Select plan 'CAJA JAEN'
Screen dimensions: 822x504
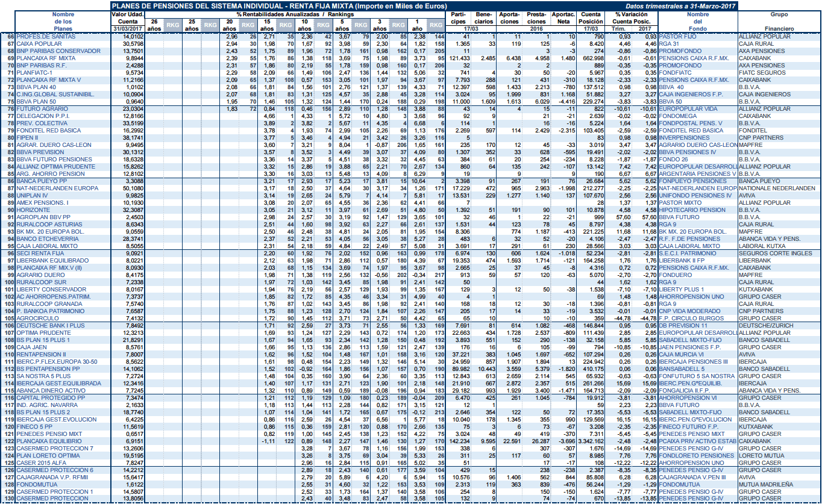click(30, 347)
